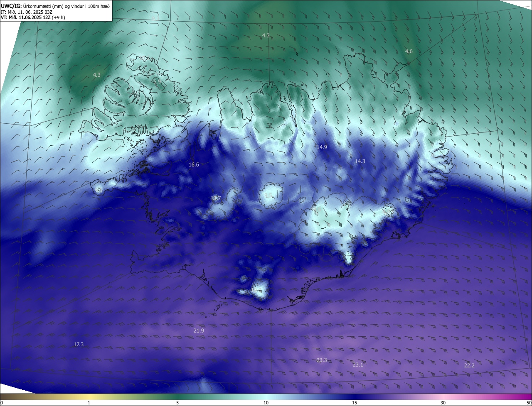
Task: Click the 5 tick on the color scale
Action: click(177, 403)
